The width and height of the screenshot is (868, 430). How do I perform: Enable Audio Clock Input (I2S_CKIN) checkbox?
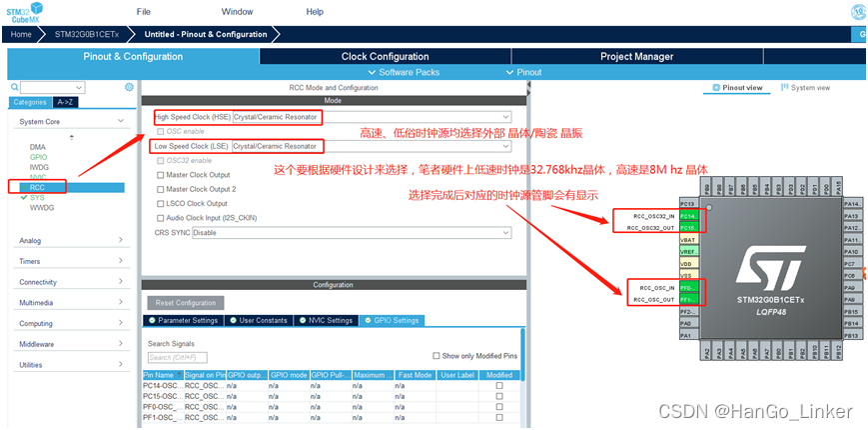point(161,218)
